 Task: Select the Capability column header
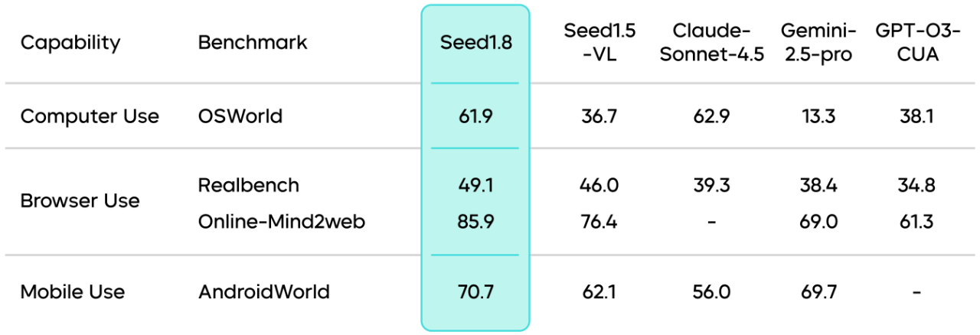(x=70, y=43)
